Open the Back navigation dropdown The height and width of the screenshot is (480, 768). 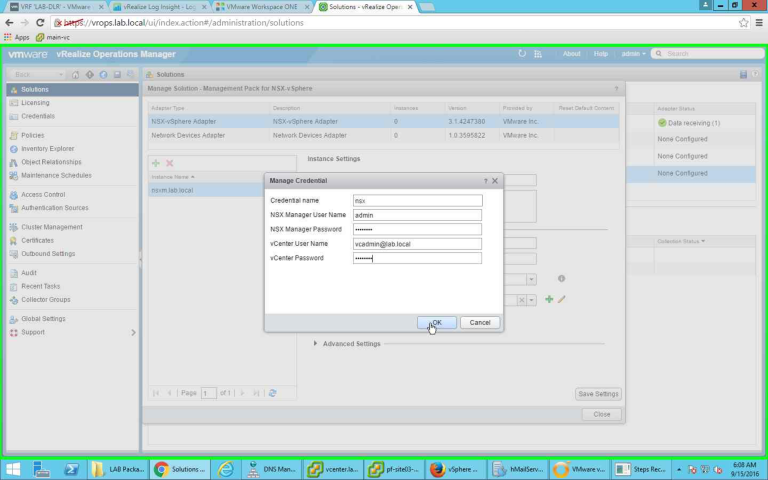pyautogui.click(x=61, y=74)
